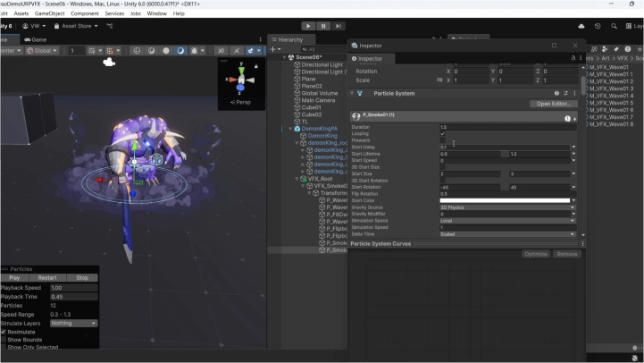Screen dimensions: 644x363
Task: Open the version control branch icon
Action: 109,26
